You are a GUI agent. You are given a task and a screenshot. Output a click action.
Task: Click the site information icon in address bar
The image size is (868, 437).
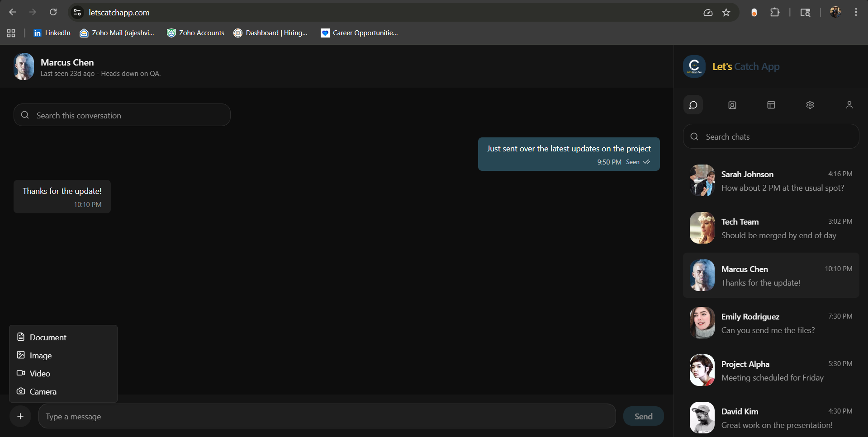pos(77,12)
